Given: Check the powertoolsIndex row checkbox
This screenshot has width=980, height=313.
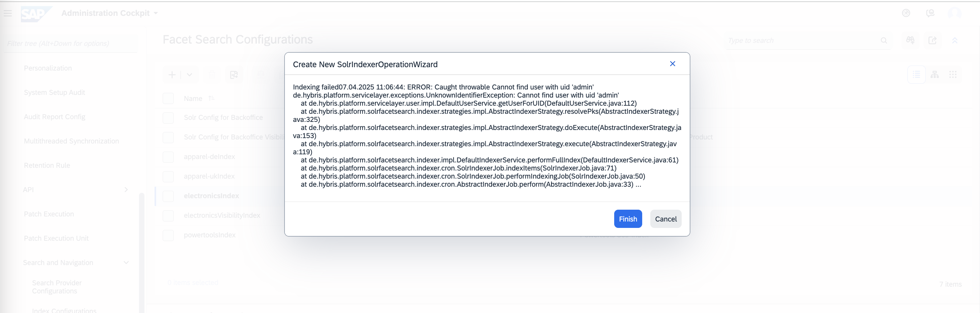Looking at the screenshot, I should pos(168,235).
